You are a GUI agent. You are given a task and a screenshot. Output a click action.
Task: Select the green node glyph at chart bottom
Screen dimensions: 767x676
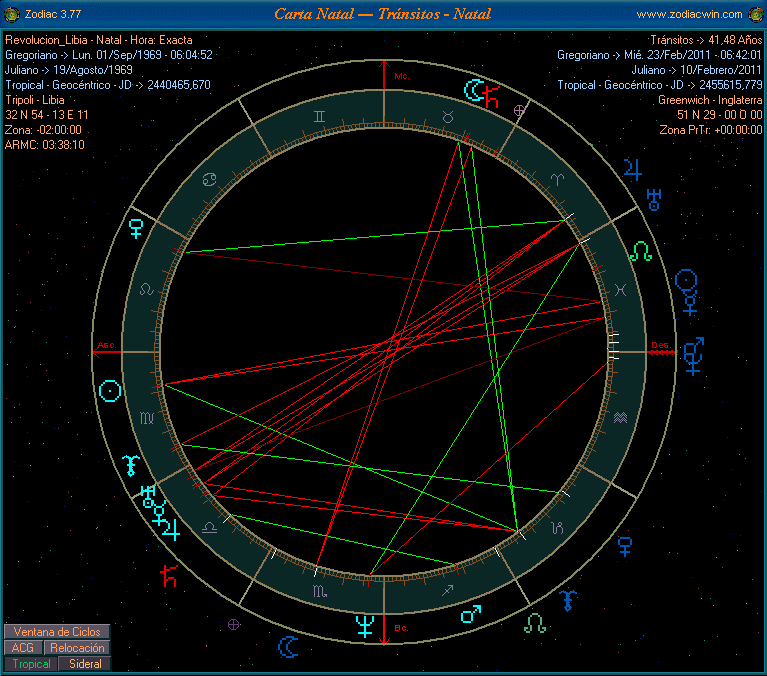[x=535, y=623]
